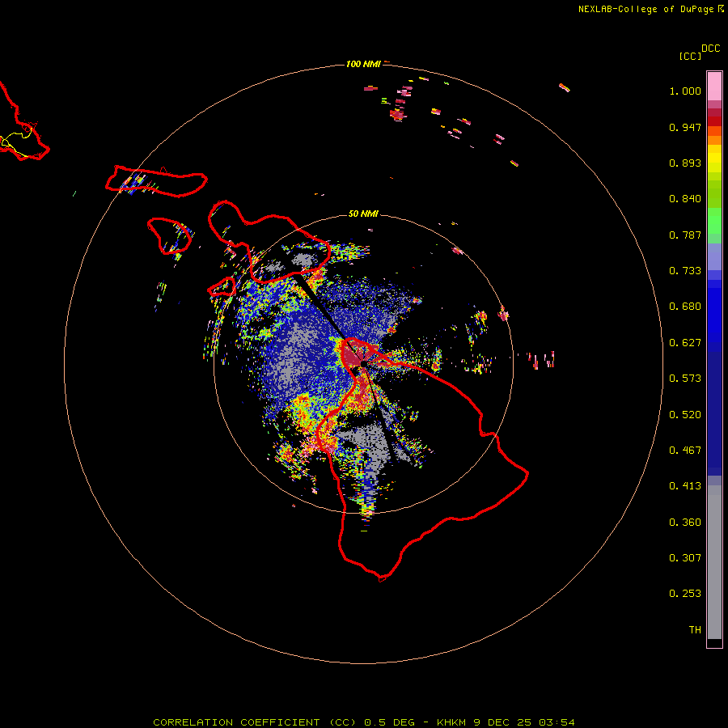Click the TH threshold label
The image size is (728, 728).
[x=695, y=630]
